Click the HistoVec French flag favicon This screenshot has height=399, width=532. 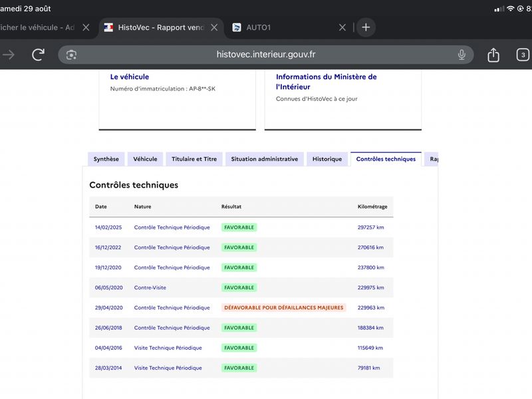click(x=108, y=27)
